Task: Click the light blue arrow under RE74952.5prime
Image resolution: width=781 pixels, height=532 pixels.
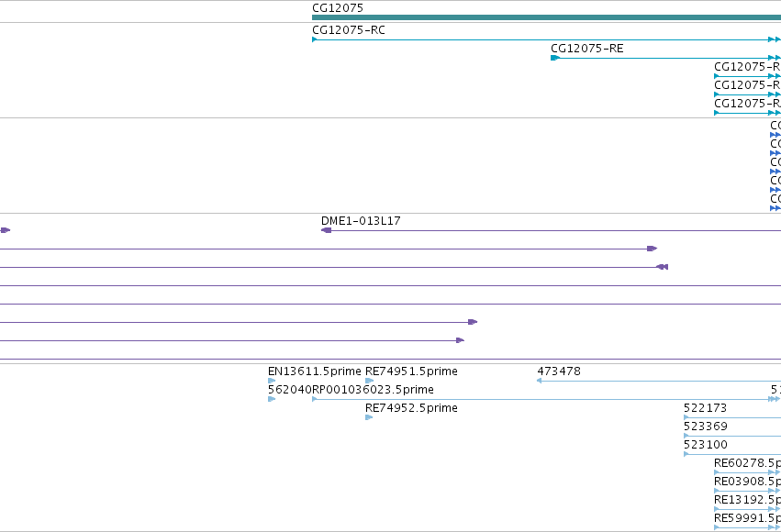Action: (x=369, y=417)
